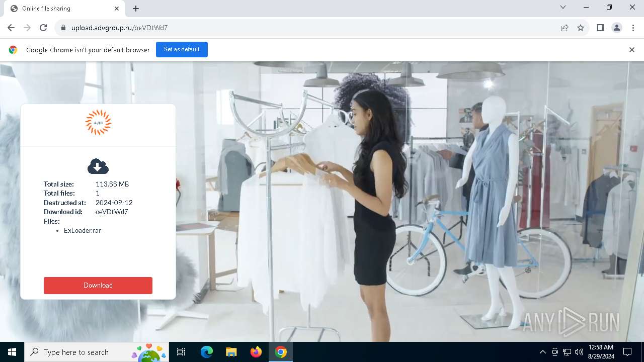The height and width of the screenshot is (362, 644).
Task: Click the Set as default button
Action: pos(182,49)
